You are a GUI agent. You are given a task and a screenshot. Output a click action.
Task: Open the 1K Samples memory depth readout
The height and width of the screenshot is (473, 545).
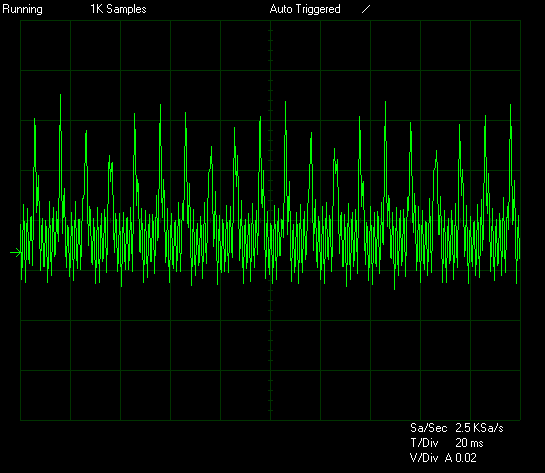click(119, 9)
